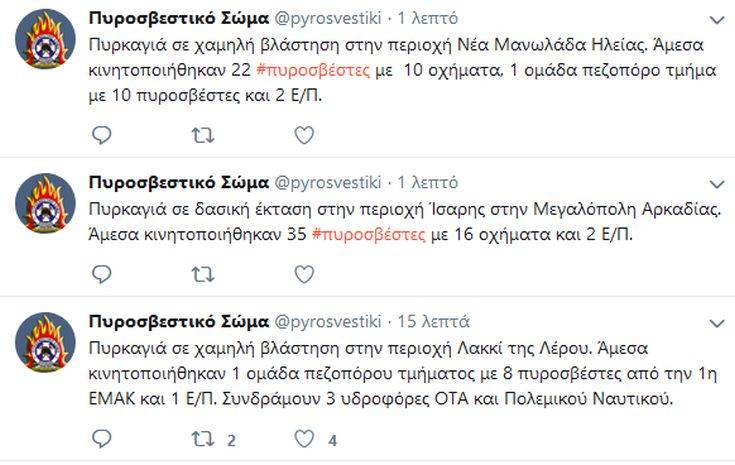Image resolution: width=735 pixels, height=465 pixels.
Task: Retweet the Λακκί της Λέρου tweet
Action: click(202, 438)
